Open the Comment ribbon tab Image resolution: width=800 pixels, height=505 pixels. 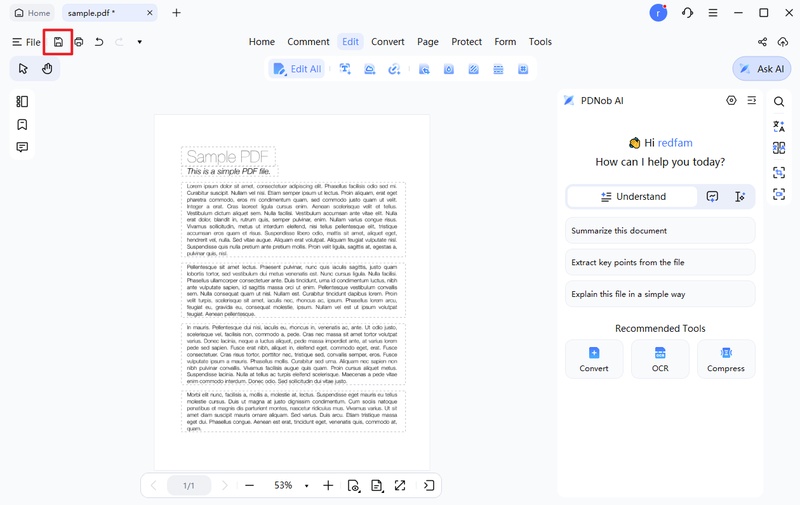pos(308,42)
